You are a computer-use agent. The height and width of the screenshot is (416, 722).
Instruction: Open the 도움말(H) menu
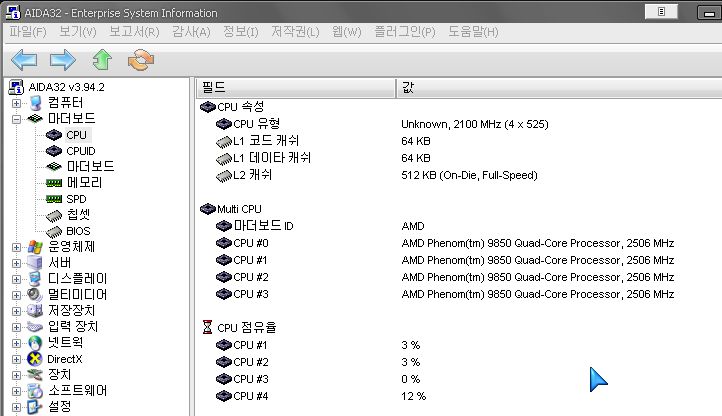point(473,32)
